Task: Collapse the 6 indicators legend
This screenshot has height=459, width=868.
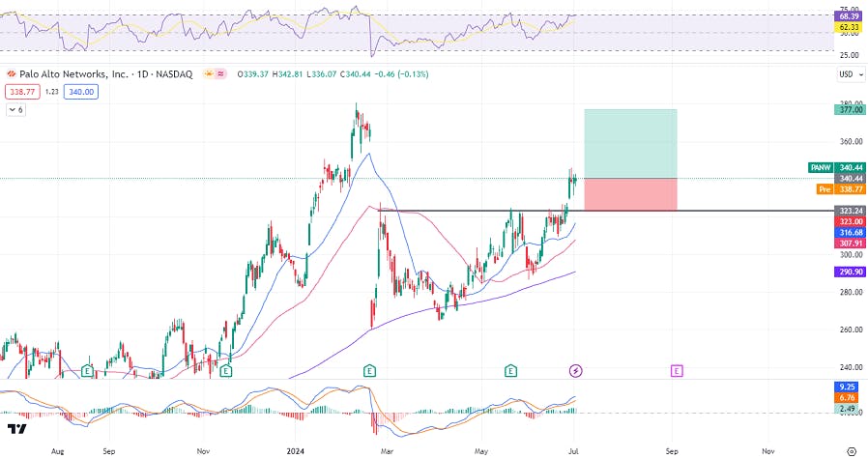Action: click(15, 109)
